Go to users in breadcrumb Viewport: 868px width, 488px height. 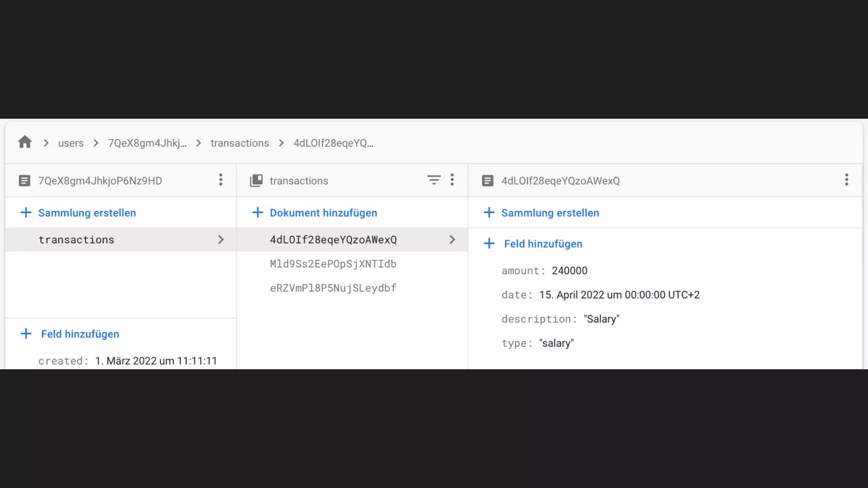pyautogui.click(x=71, y=143)
